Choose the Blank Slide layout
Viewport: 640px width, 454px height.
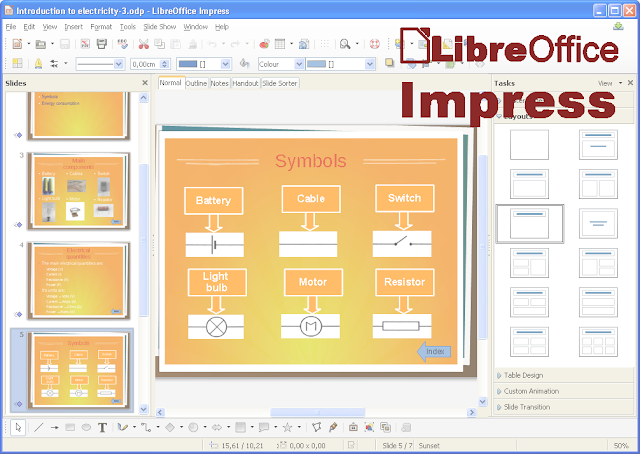[529, 145]
